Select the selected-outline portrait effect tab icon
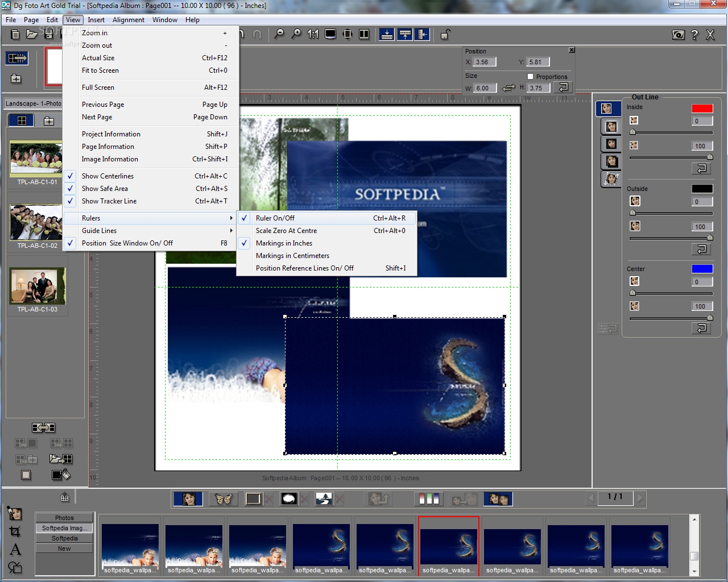Viewport: 728px width, 582px height. (x=609, y=108)
